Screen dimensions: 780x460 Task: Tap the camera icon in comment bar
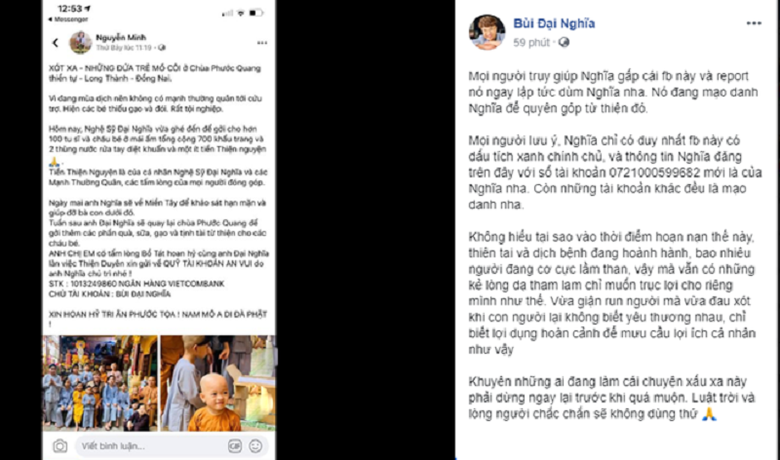60,446
